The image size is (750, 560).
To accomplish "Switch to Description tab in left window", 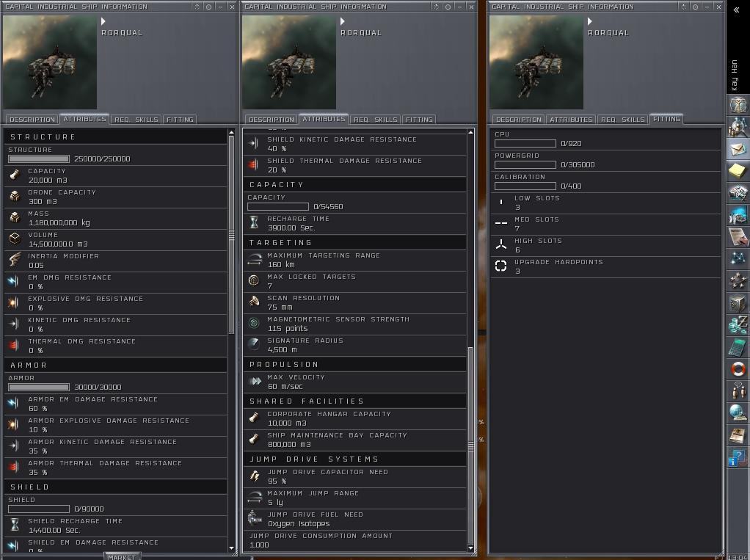I will point(32,120).
